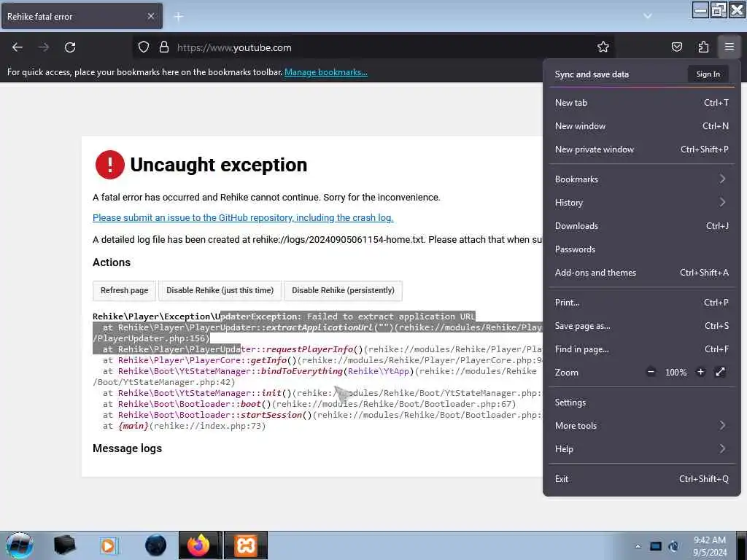The width and height of the screenshot is (747, 560).
Task: Enter full screen from Zoom row
Action: (x=720, y=372)
